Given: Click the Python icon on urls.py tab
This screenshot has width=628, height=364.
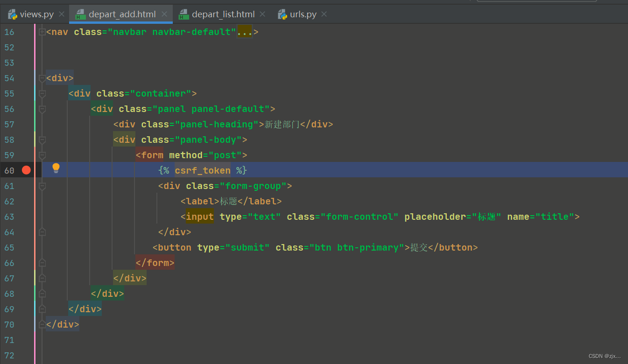Looking at the screenshot, I should [282, 14].
